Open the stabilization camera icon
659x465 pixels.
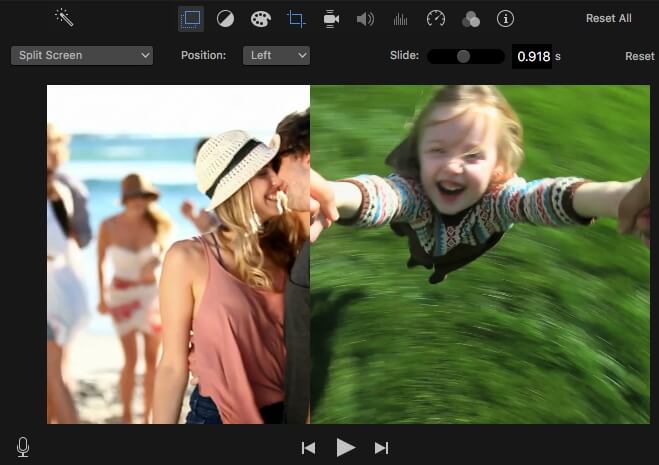[331, 18]
